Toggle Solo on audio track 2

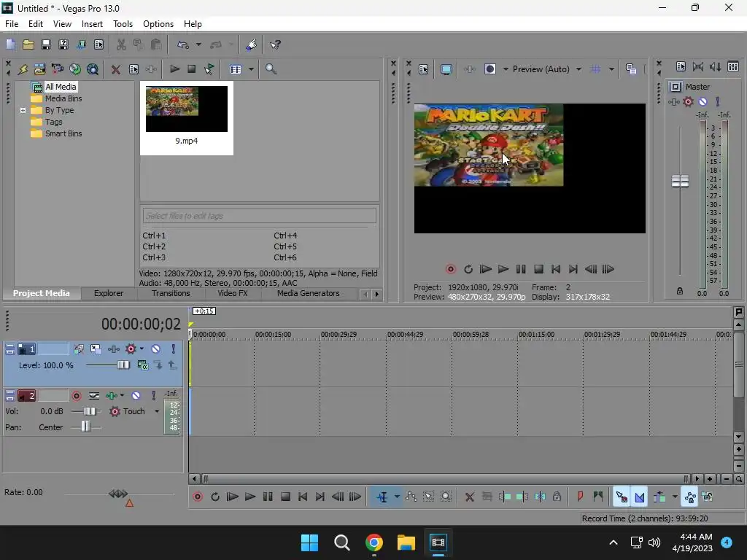pos(153,396)
